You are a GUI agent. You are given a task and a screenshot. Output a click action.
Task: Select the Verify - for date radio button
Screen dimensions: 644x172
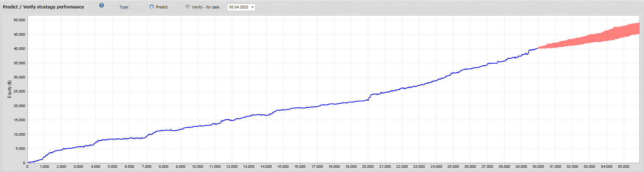click(188, 7)
